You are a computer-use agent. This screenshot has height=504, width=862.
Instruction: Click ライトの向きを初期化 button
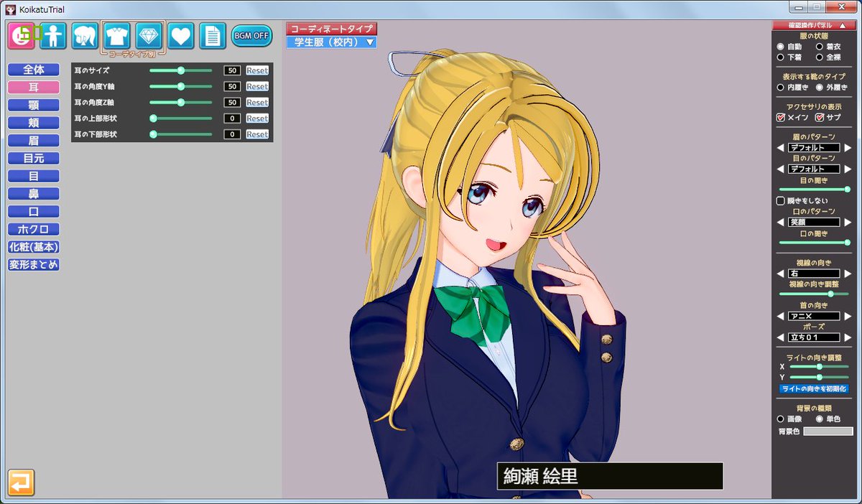[814, 388]
